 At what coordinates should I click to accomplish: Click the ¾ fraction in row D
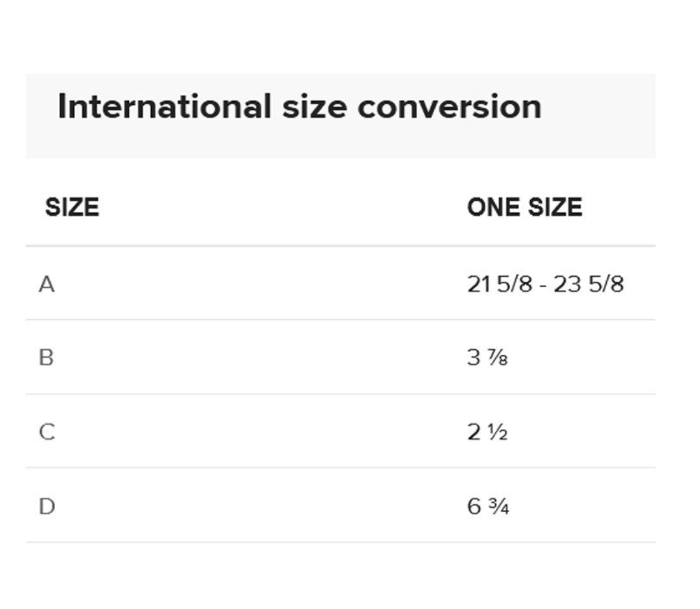pyautogui.click(x=498, y=507)
